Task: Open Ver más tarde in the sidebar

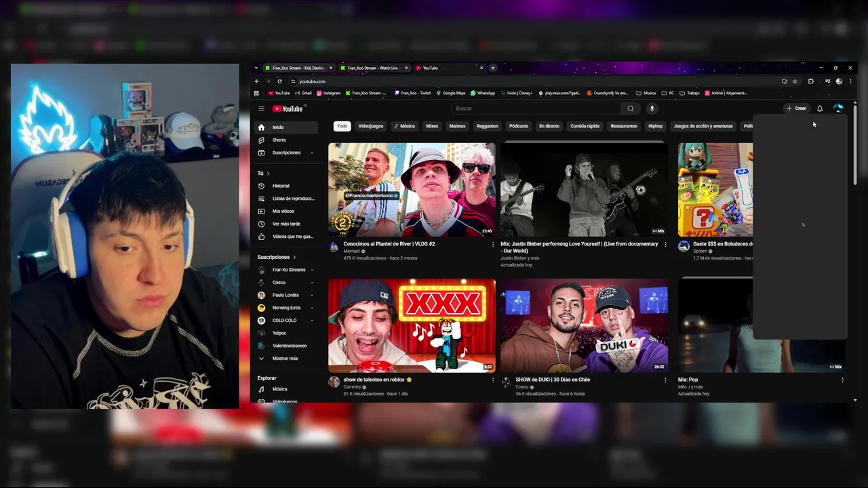Action: tap(287, 224)
